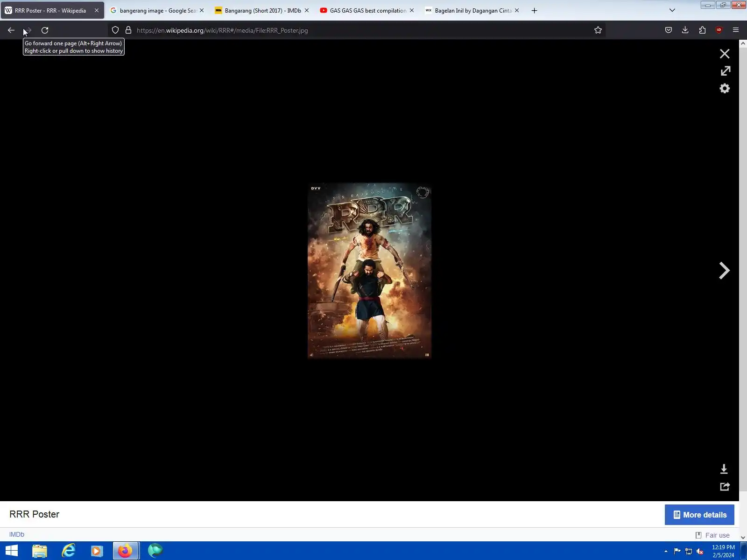
Task: Open tracking protection shield info
Action: click(115, 30)
